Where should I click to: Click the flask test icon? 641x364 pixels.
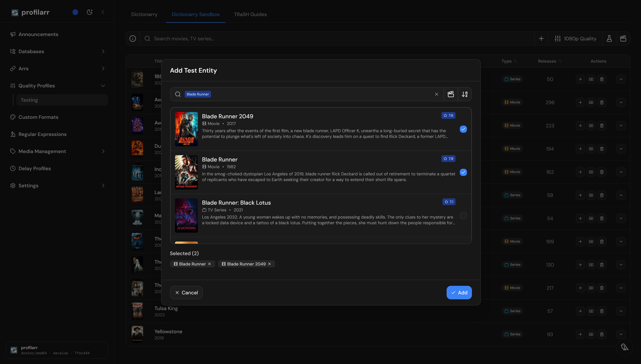click(609, 39)
